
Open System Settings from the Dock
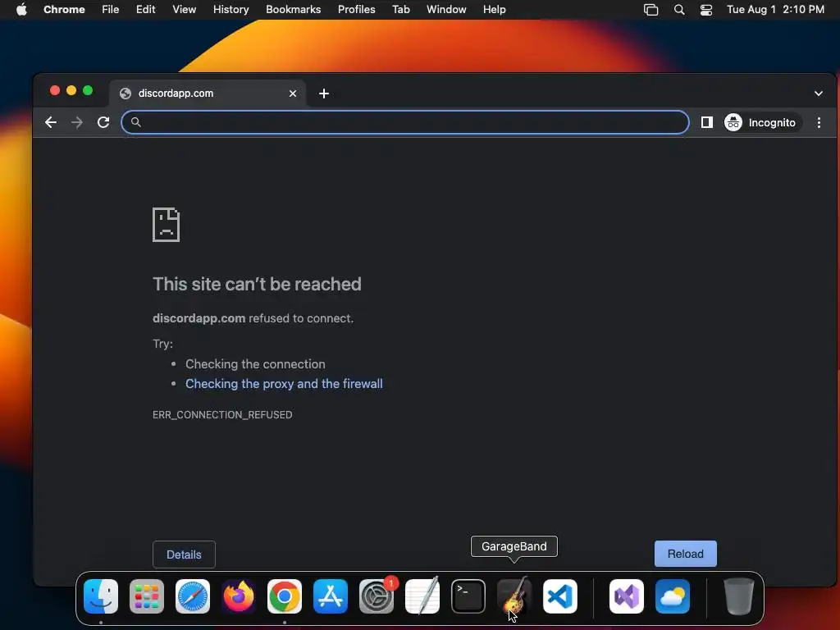tap(376, 596)
